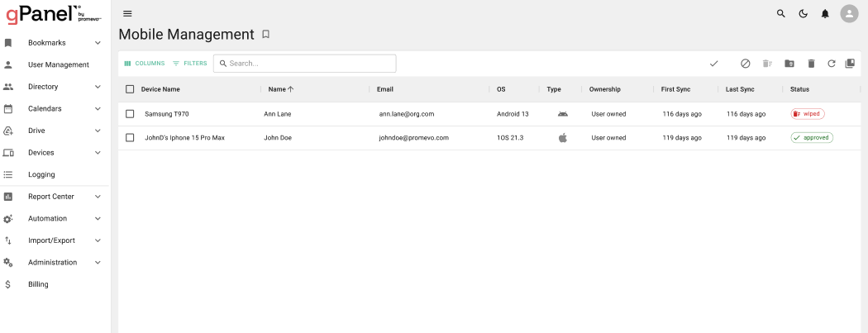This screenshot has height=333, width=868.
Task: Bookmark the Mobile Management page
Action: (265, 35)
